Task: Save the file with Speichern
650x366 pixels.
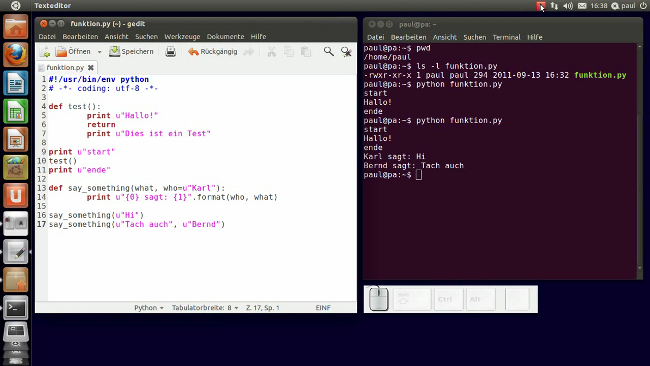Action: coord(131,51)
